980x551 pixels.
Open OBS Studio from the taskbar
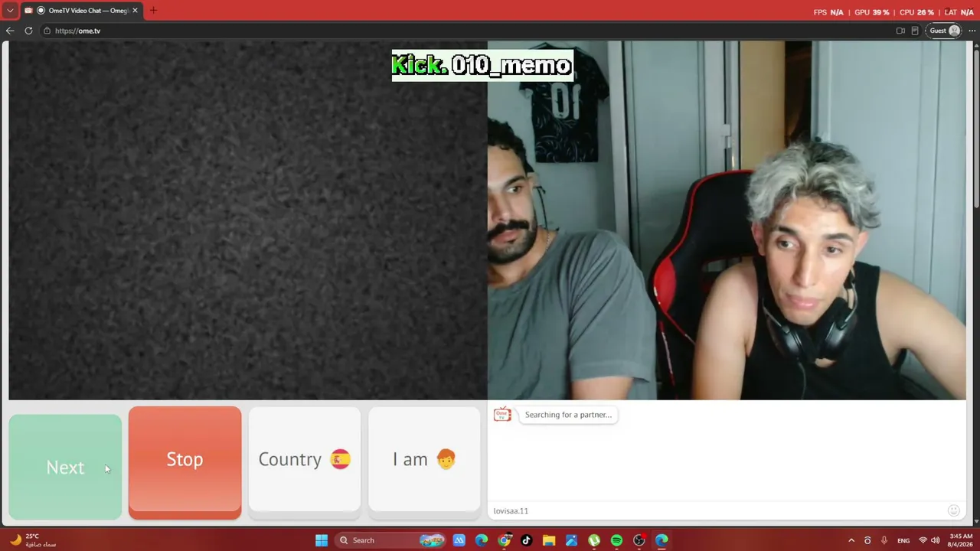coord(639,540)
